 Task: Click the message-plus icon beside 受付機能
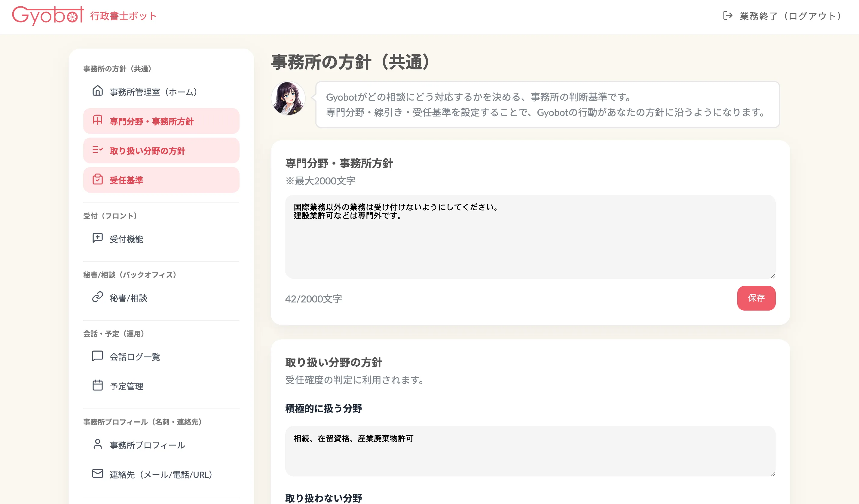tap(97, 238)
